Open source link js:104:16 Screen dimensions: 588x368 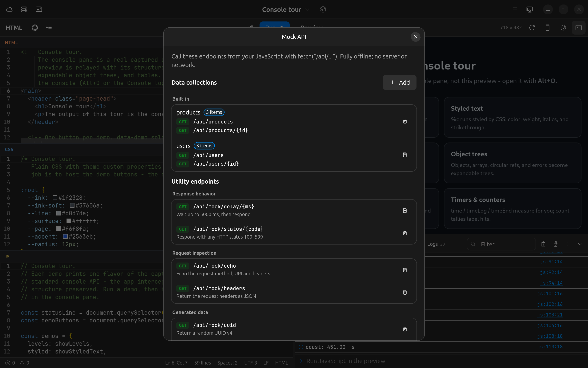click(x=550, y=325)
